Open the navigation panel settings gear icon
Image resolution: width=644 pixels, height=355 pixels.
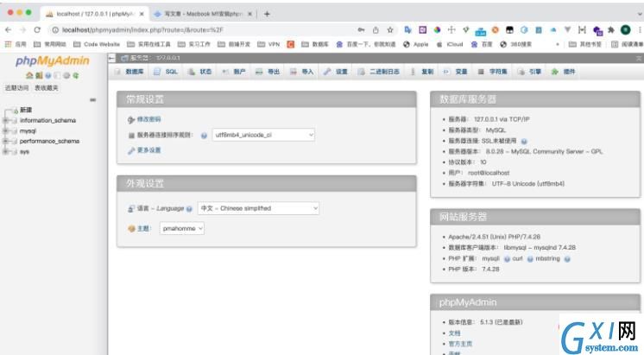[66, 76]
